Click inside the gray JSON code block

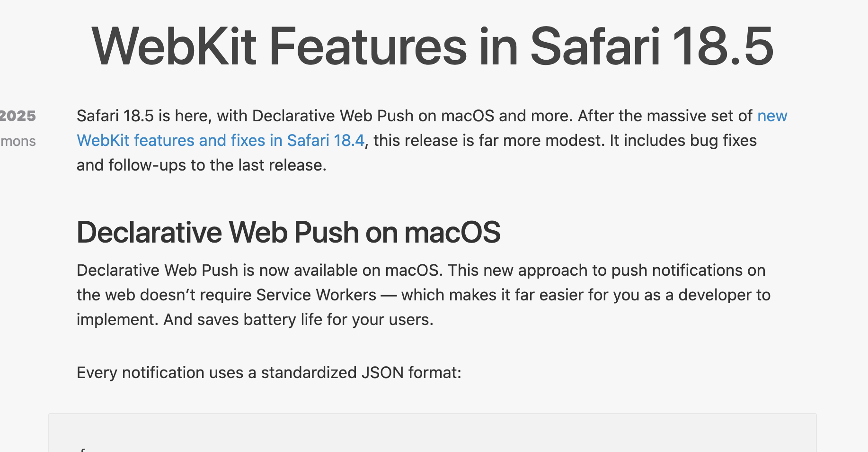[433, 433]
